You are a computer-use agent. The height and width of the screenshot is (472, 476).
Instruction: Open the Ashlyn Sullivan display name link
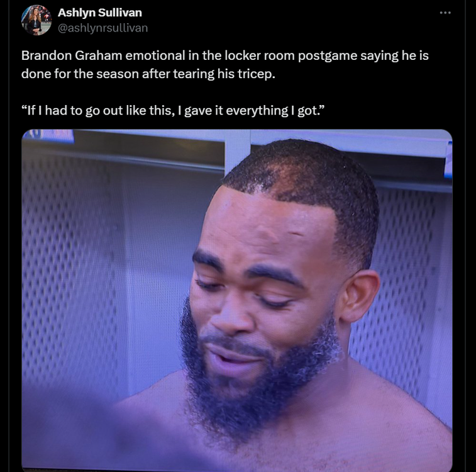click(x=100, y=13)
